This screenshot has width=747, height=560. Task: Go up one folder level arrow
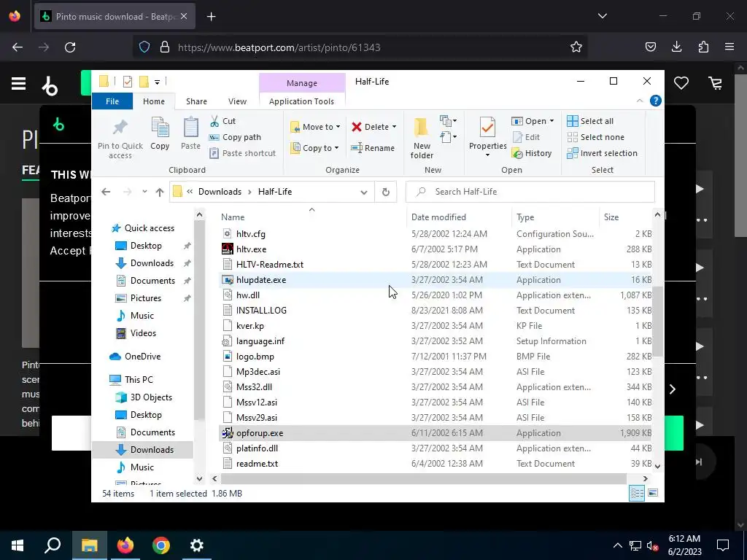tap(160, 192)
